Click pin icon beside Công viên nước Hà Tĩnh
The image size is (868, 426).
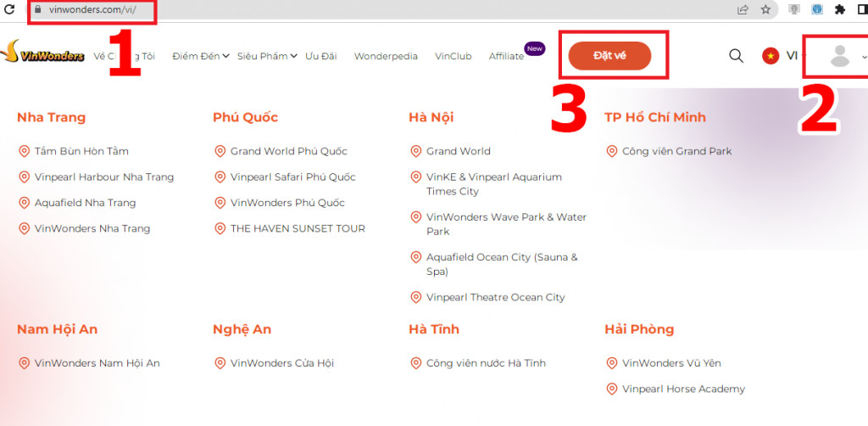tap(415, 363)
